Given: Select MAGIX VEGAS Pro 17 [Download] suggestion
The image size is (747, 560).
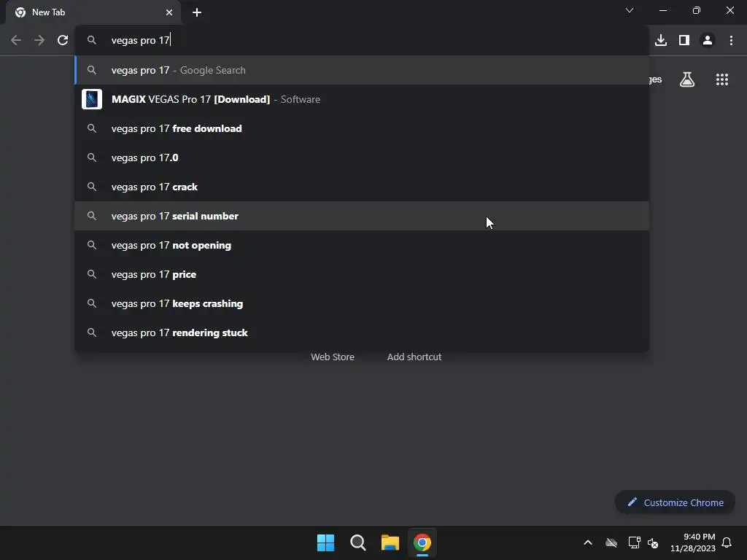Looking at the screenshot, I should point(362,99).
